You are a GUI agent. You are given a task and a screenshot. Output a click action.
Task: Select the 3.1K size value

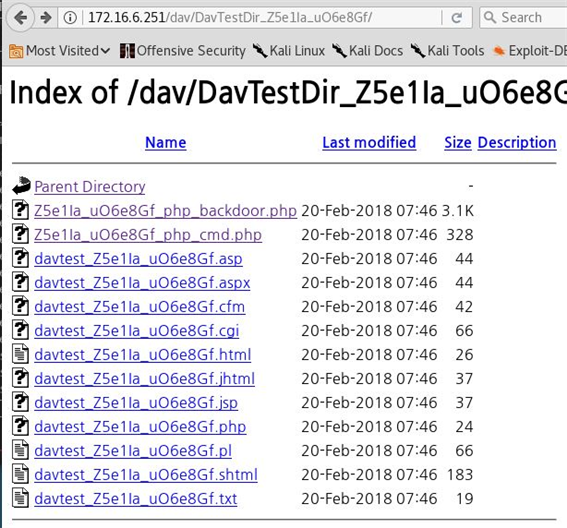(458, 211)
